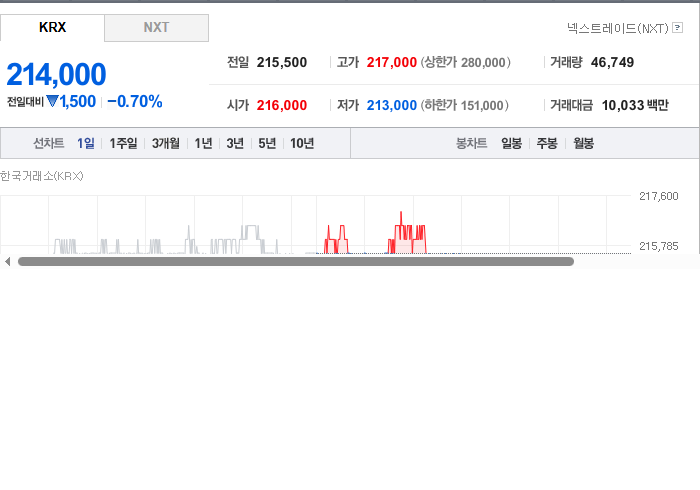
Task: Click the 상한가 280,000 text
Action: [466, 62]
